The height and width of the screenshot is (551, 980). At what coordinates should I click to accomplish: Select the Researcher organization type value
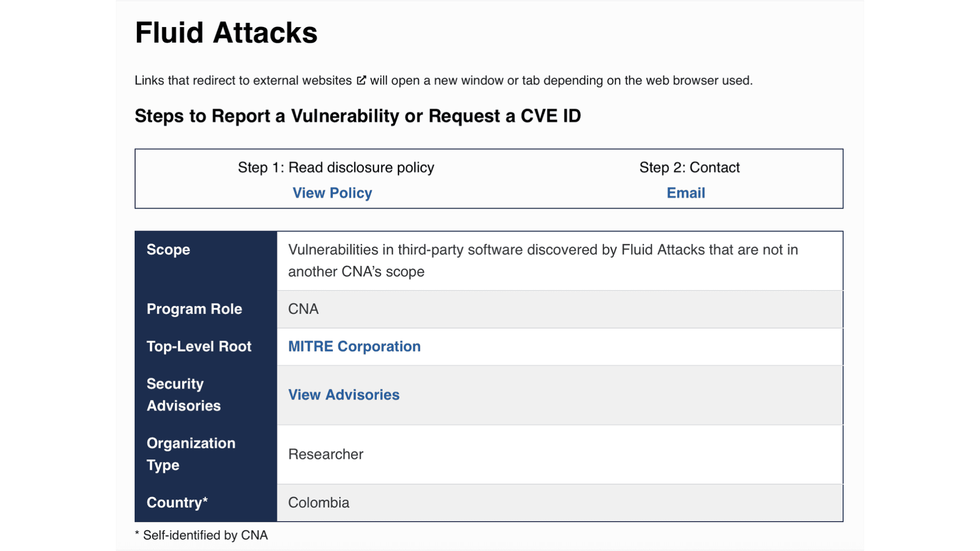(x=326, y=454)
